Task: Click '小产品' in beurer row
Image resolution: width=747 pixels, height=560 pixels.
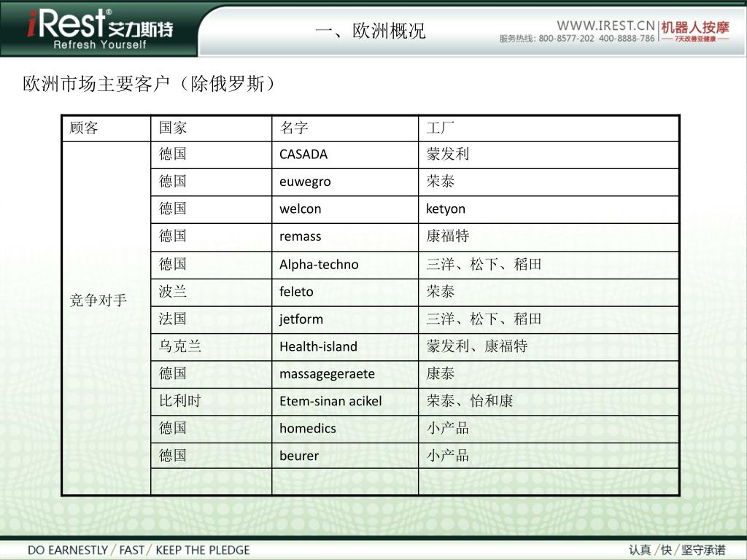Action: click(x=549, y=456)
